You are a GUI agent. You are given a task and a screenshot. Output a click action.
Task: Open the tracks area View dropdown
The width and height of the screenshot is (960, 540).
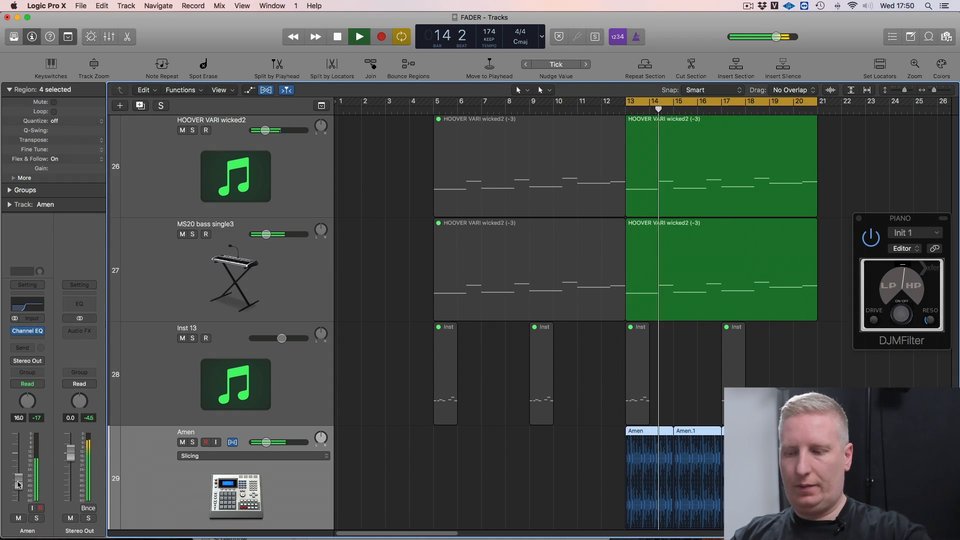pyautogui.click(x=222, y=90)
